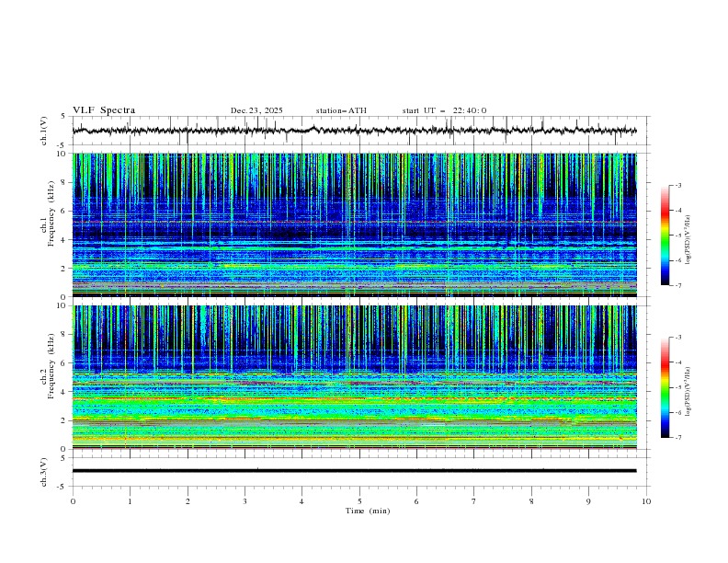Click inside the ch.2 spectrogram plot

click(x=358, y=377)
